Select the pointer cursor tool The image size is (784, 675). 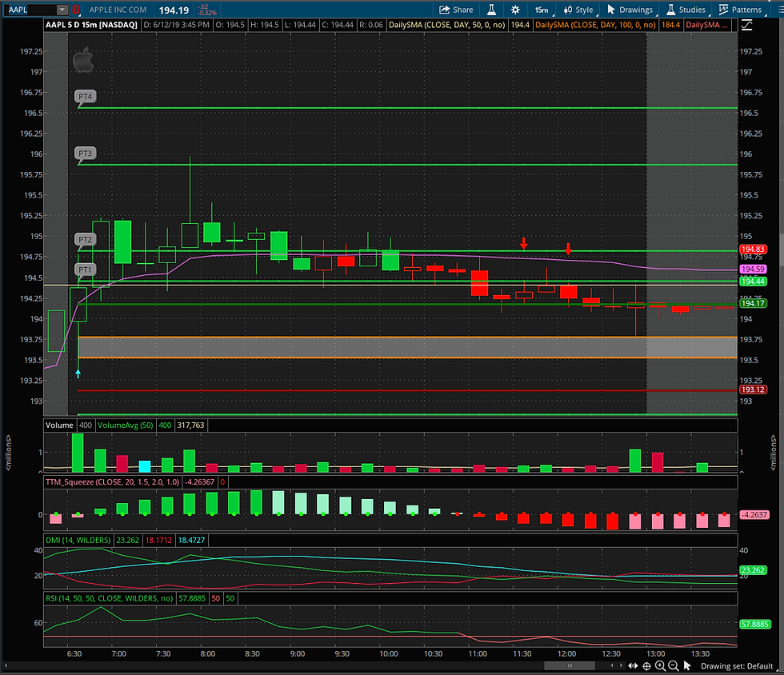(687, 665)
